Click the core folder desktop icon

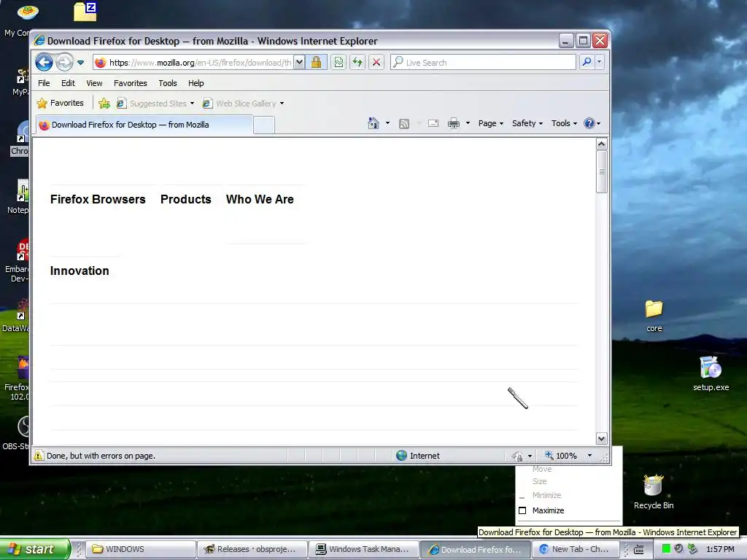654,315
